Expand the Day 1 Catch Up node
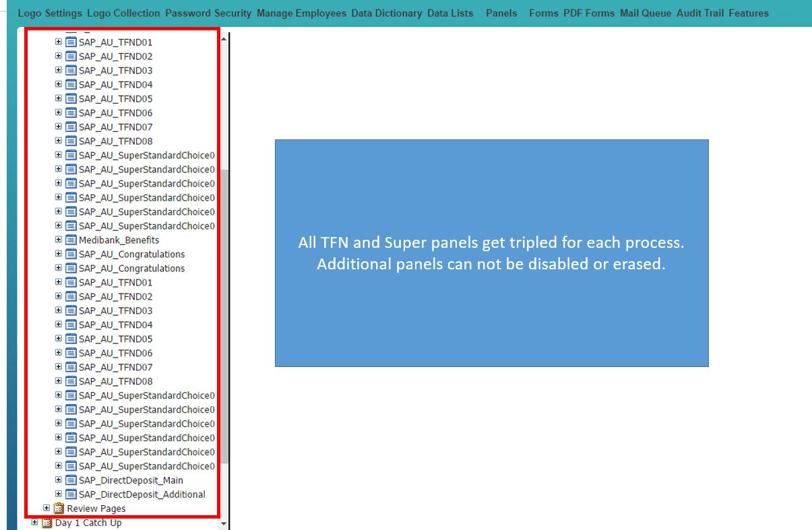 click(x=35, y=522)
